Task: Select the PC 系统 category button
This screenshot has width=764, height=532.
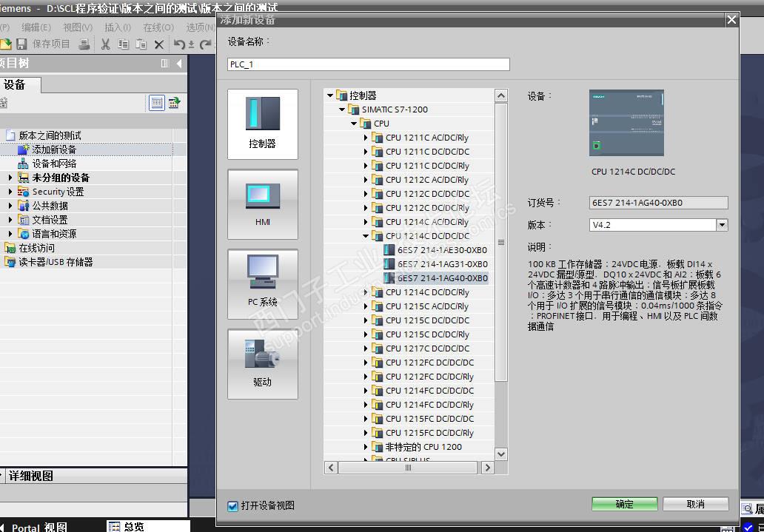Action: (x=263, y=284)
